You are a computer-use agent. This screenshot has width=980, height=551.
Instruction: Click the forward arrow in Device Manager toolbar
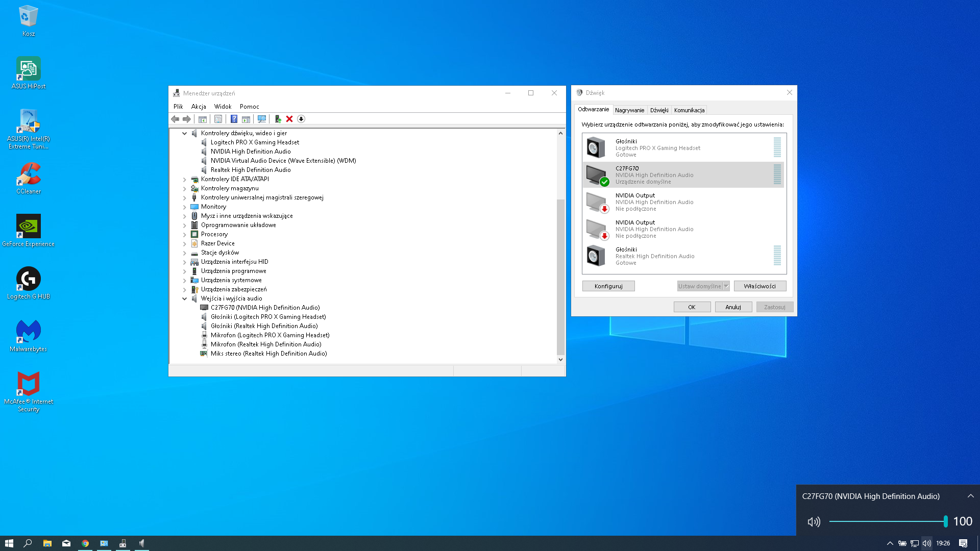point(187,119)
